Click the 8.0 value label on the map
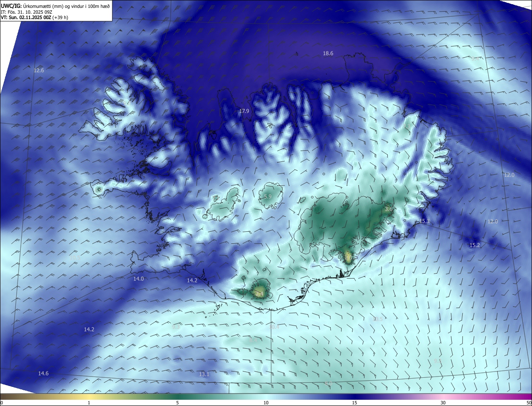 [x=328, y=384]
